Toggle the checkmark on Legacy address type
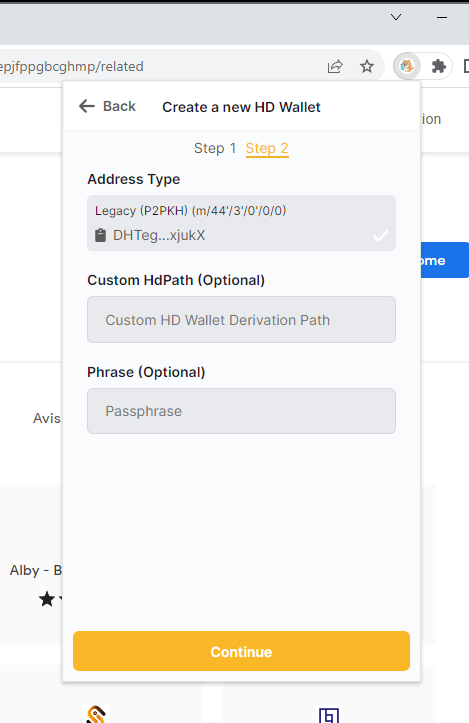The width and height of the screenshot is (469, 723). pyautogui.click(x=380, y=236)
